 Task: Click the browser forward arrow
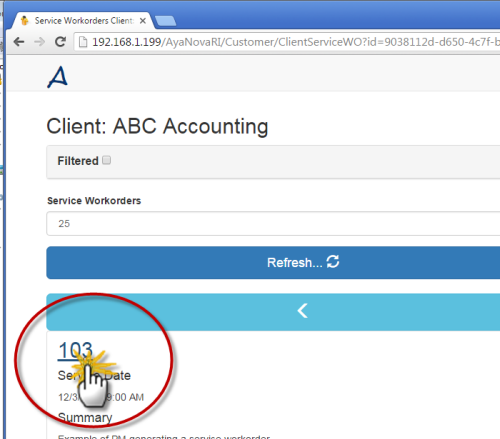(40, 42)
